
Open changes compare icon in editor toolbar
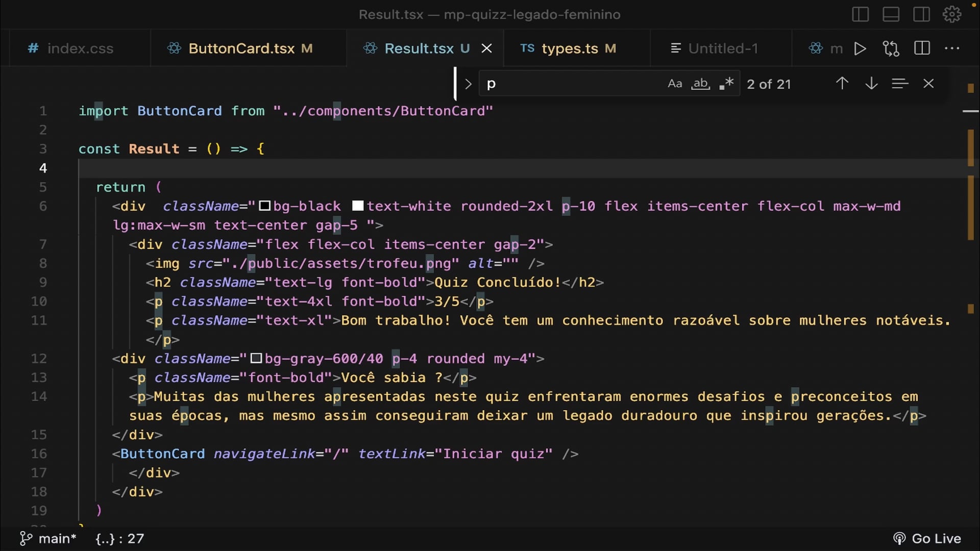891,48
